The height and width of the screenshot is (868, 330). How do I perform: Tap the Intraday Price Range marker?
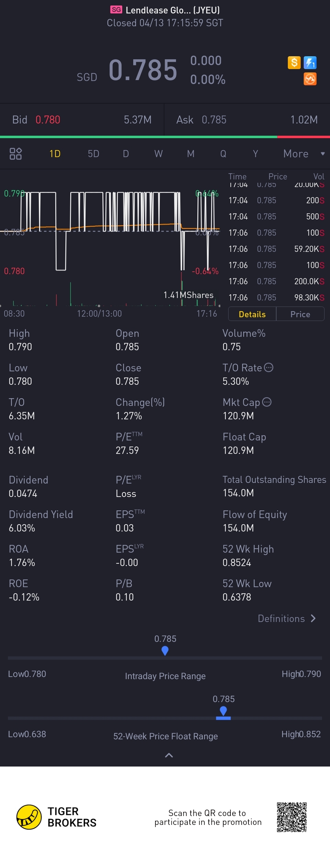[165, 651]
